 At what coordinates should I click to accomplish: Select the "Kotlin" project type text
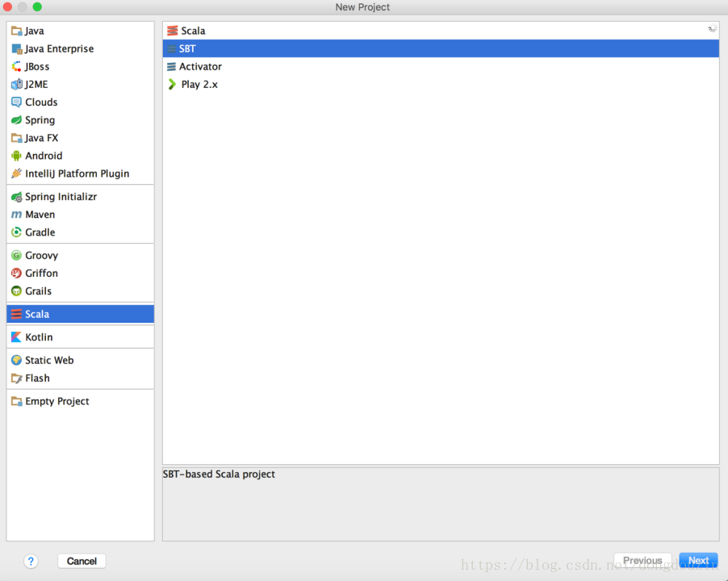39,337
